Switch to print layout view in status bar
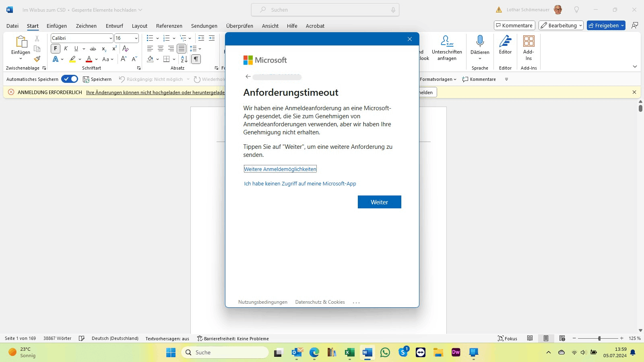Screen dimensions: 644x362 (546, 338)
